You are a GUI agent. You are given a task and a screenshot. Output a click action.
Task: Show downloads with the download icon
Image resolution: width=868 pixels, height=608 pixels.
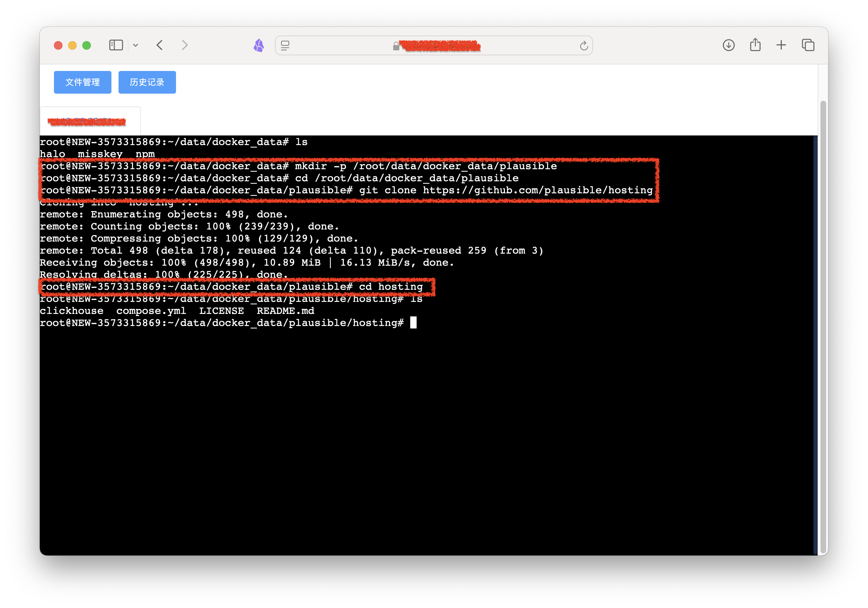729,45
